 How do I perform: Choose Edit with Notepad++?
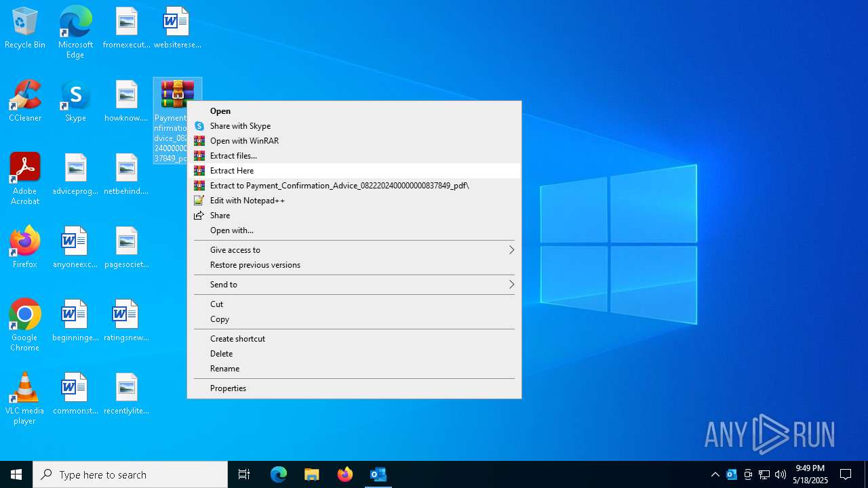(354, 201)
